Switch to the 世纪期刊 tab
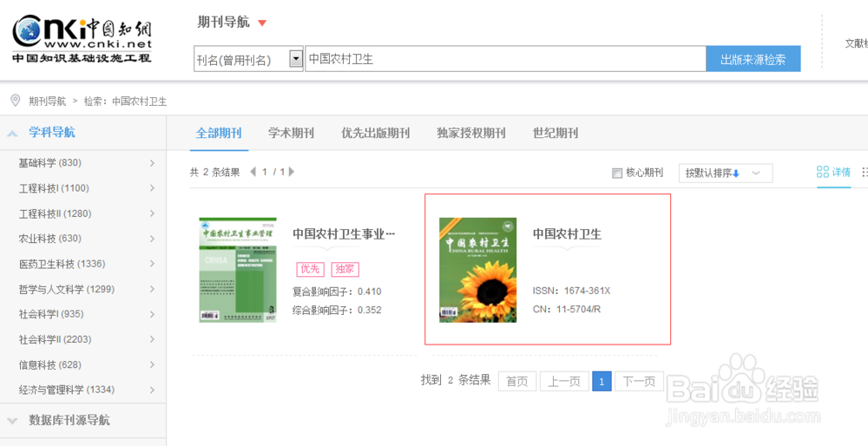 [556, 133]
